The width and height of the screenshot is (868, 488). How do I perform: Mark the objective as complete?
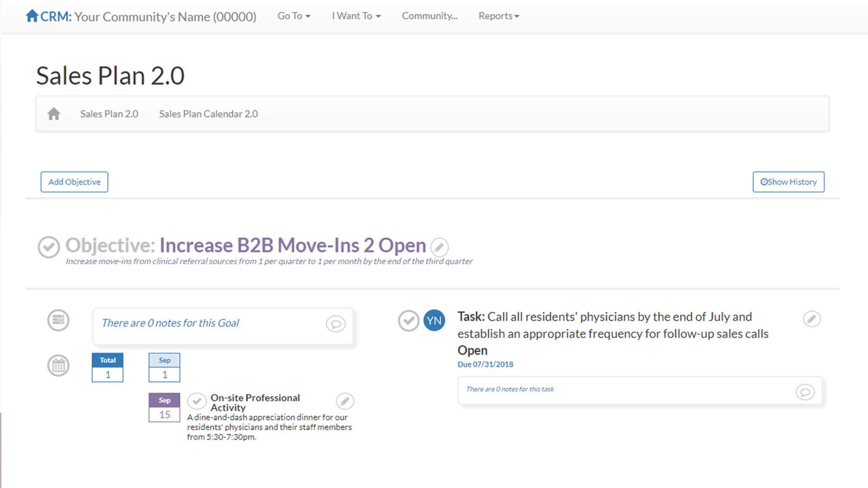click(48, 247)
